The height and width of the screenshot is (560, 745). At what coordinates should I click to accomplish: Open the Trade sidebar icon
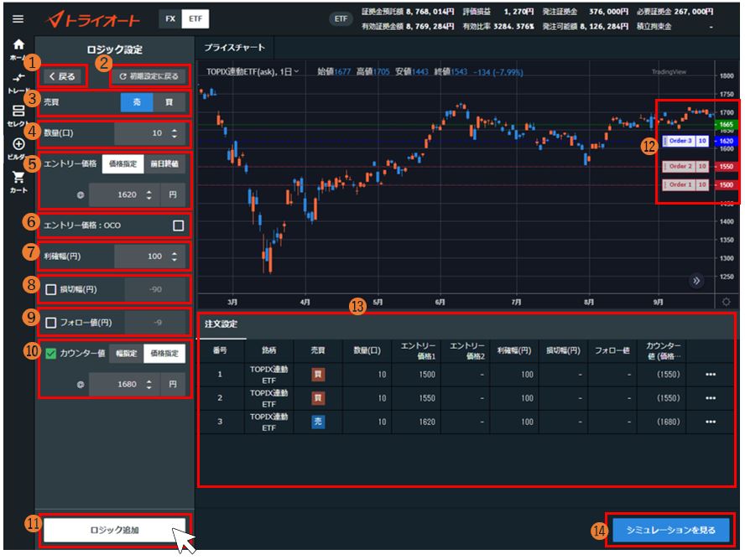(x=18, y=83)
